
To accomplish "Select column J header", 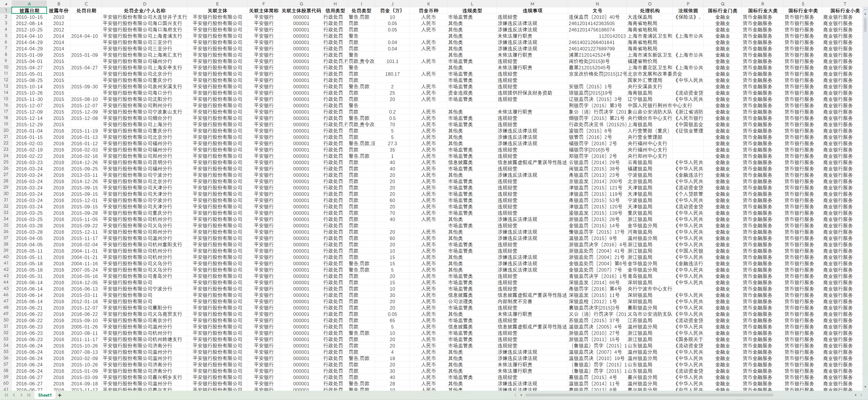I will tap(392, 4).
